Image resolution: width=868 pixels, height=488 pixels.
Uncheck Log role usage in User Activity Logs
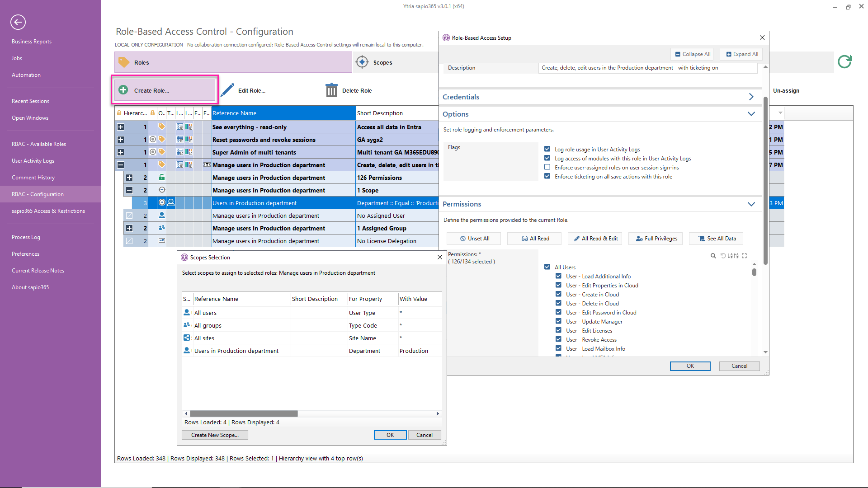pyautogui.click(x=547, y=150)
